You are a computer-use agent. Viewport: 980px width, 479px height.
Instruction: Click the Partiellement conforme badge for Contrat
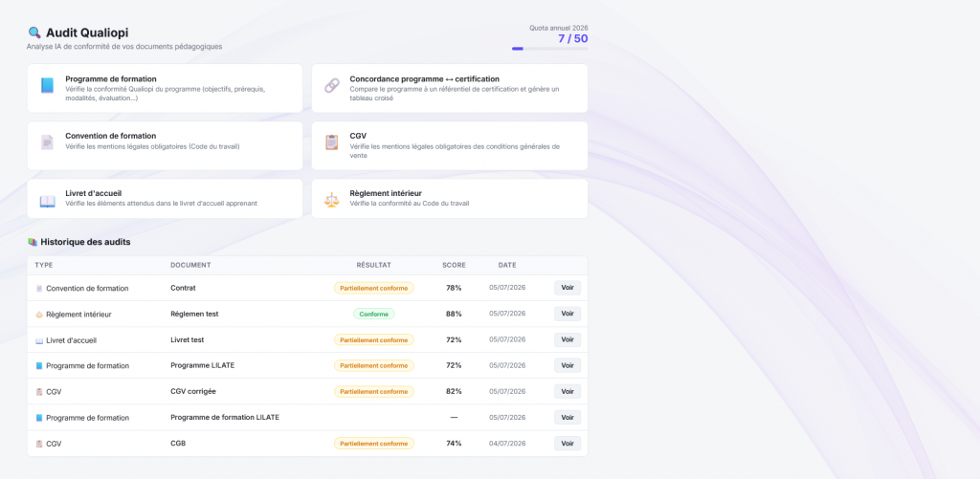(374, 288)
